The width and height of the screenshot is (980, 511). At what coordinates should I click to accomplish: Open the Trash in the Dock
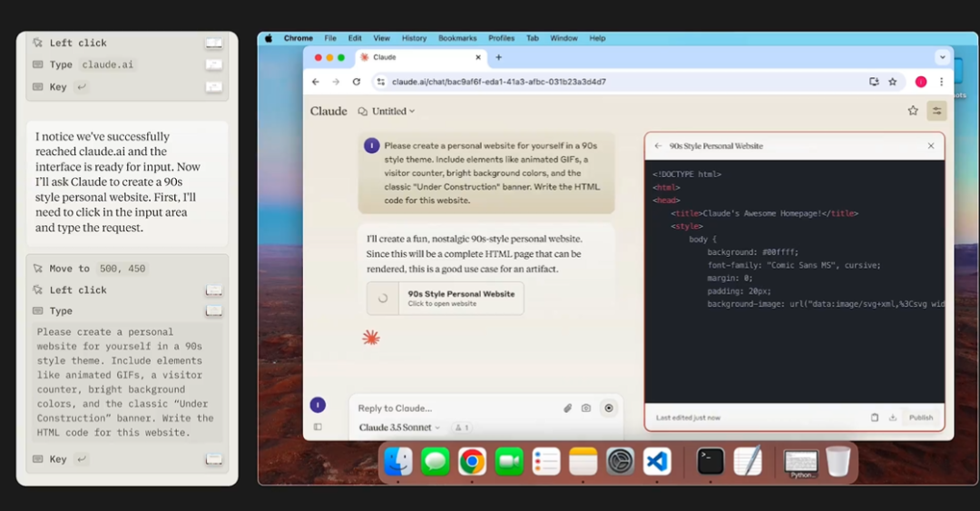[x=838, y=462]
